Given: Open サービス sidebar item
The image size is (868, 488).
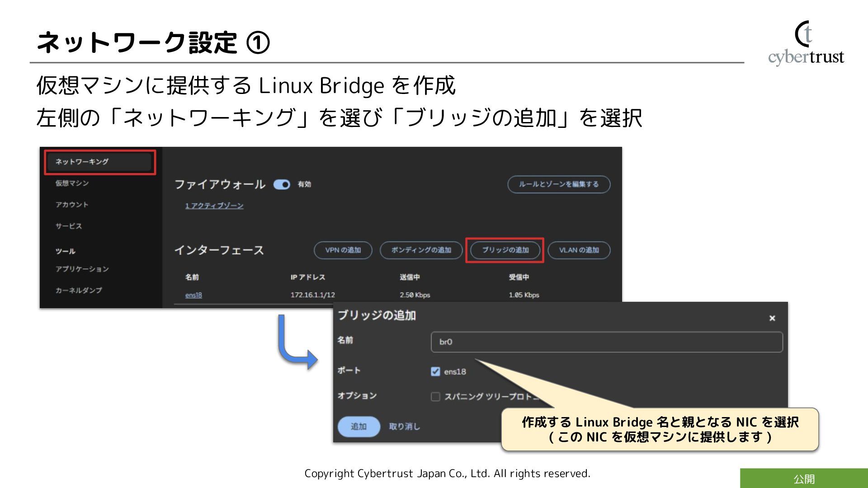Looking at the screenshot, I should pos(69,226).
